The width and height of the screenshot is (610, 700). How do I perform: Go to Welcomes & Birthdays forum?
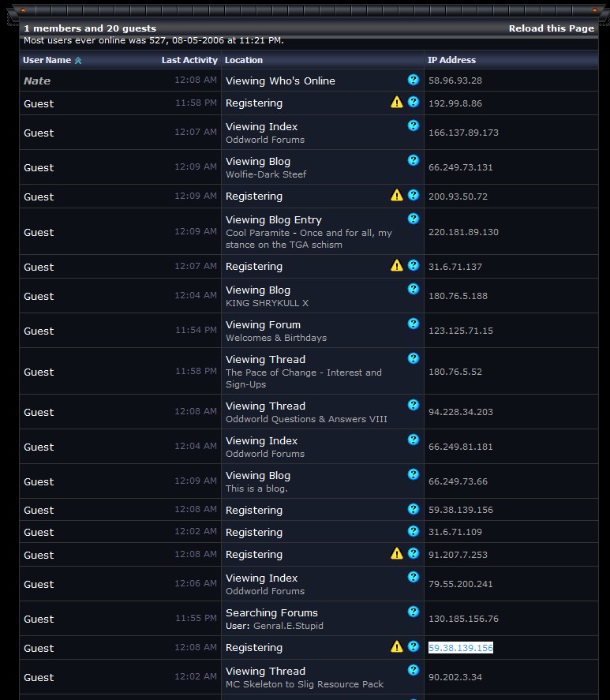[275, 338]
